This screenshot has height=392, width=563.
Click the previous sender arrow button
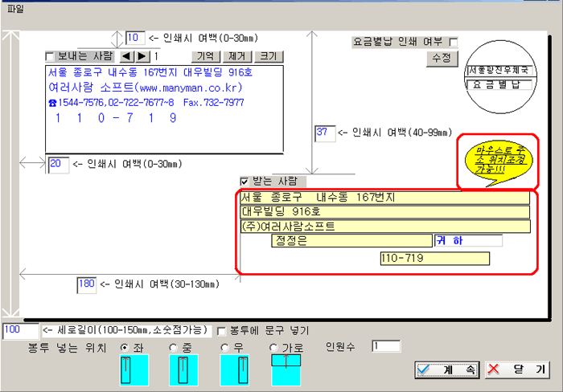pos(126,56)
